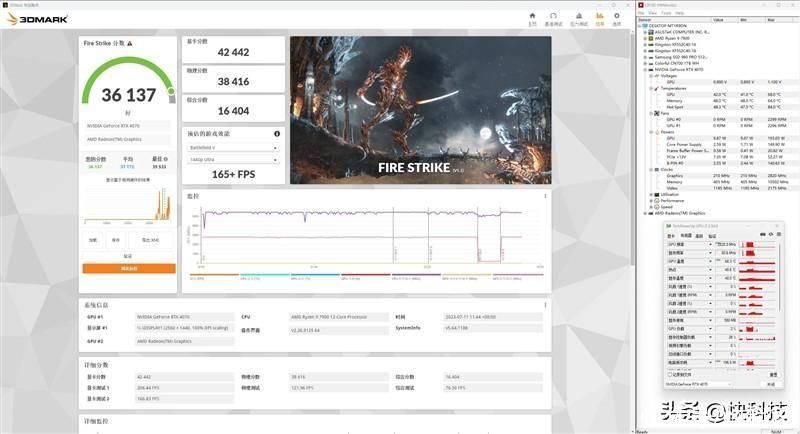The height and width of the screenshot is (434, 800).
Task: Click the warning icon beside Fire Strike score
Action: pyautogui.click(x=130, y=43)
